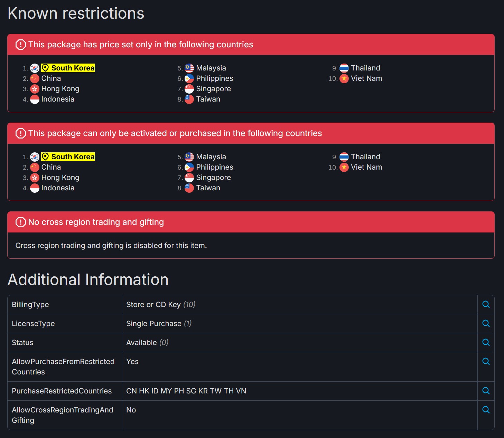The image size is (504, 438).
Task: Click the Philippines flag in the price list
Action: (189, 78)
